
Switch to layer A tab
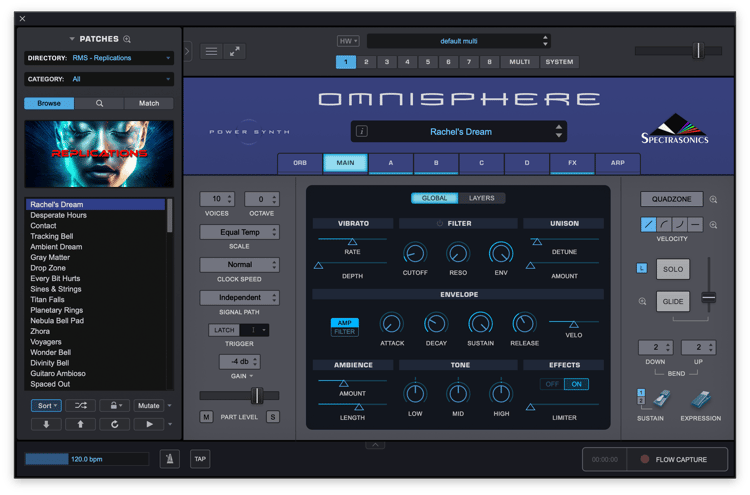point(391,163)
